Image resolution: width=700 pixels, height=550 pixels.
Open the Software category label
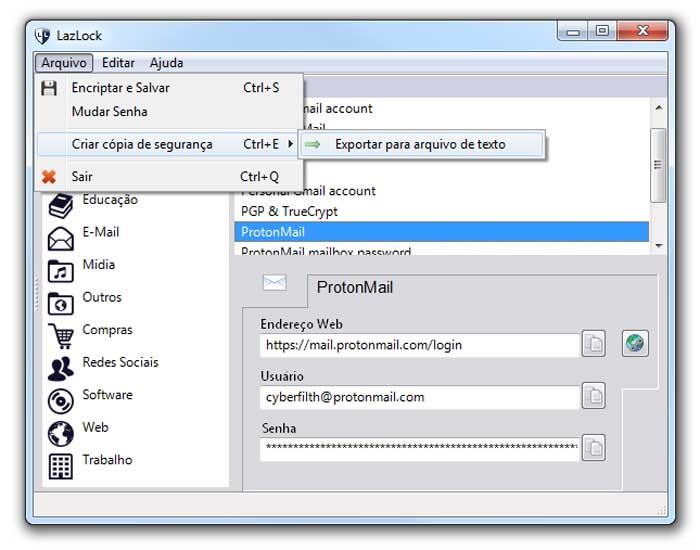tap(107, 395)
